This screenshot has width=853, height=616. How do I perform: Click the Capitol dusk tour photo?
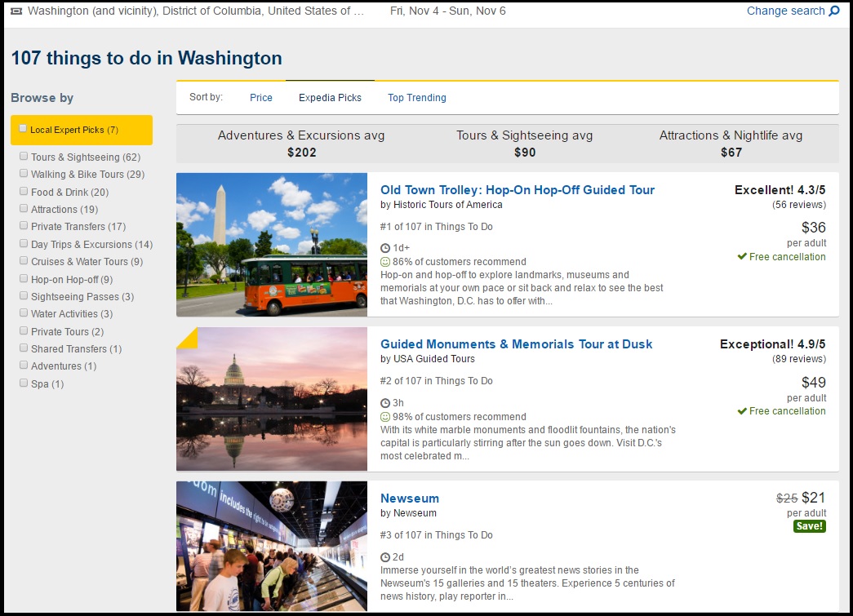271,399
